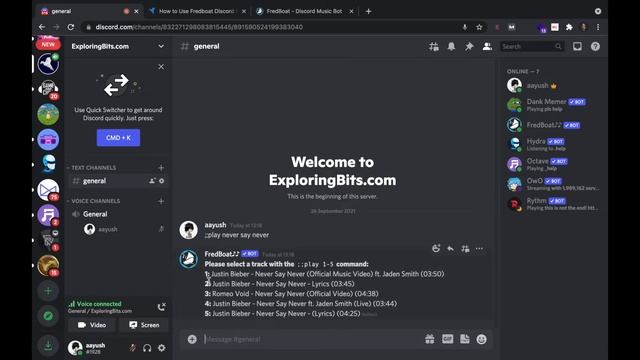Add a new voice channel

[161, 201]
